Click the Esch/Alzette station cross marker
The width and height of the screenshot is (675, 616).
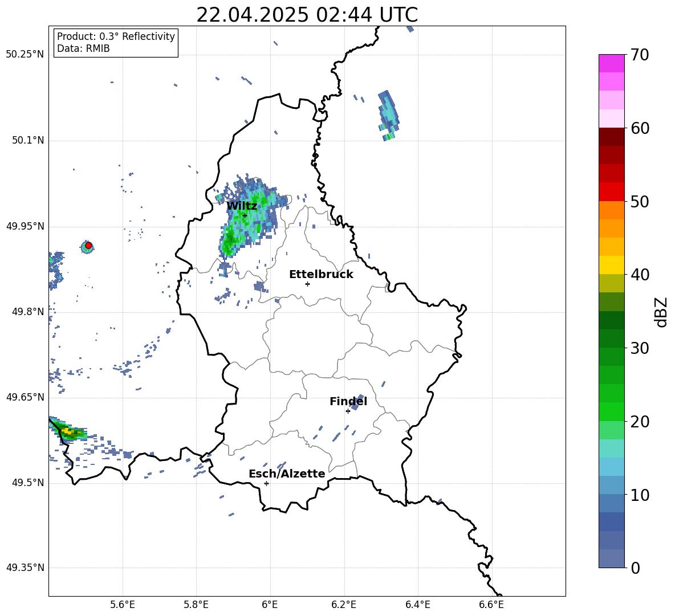click(266, 483)
